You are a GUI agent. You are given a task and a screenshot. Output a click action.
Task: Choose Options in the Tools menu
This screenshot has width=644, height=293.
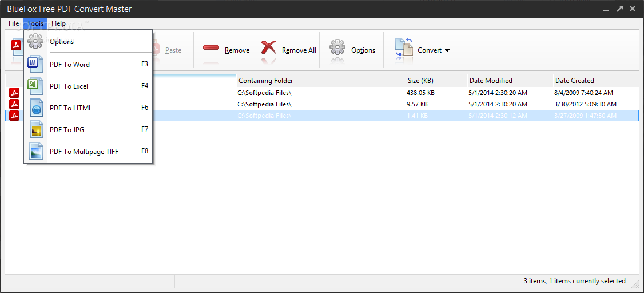[x=88, y=42]
